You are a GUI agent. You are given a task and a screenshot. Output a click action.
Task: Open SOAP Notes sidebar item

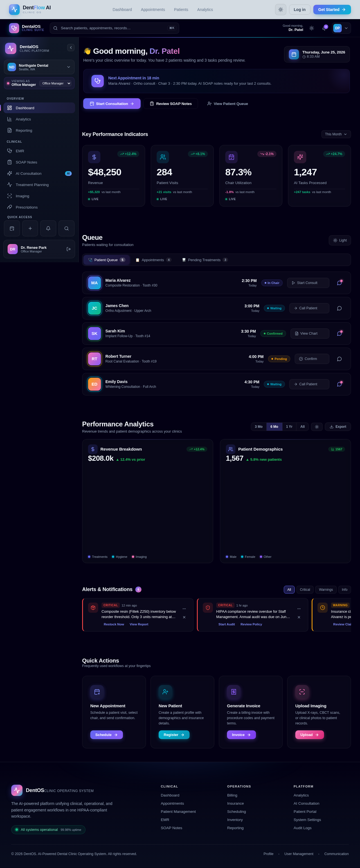[39, 162]
